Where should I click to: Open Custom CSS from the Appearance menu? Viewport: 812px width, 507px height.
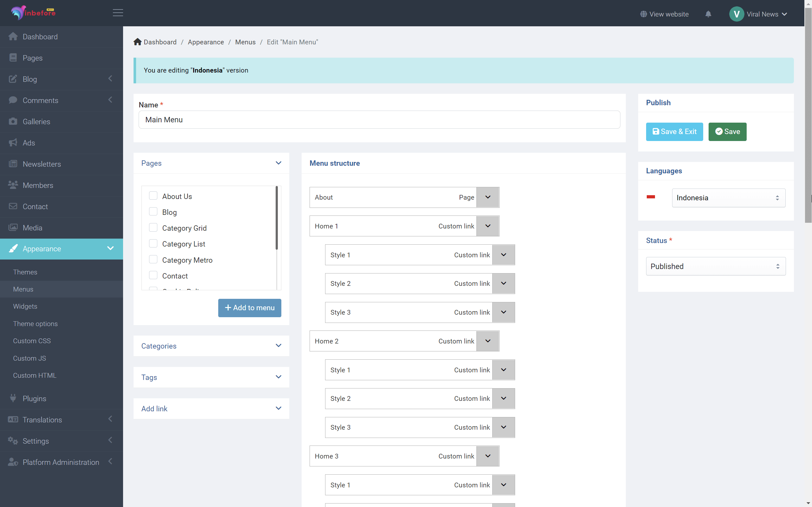[x=32, y=341]
